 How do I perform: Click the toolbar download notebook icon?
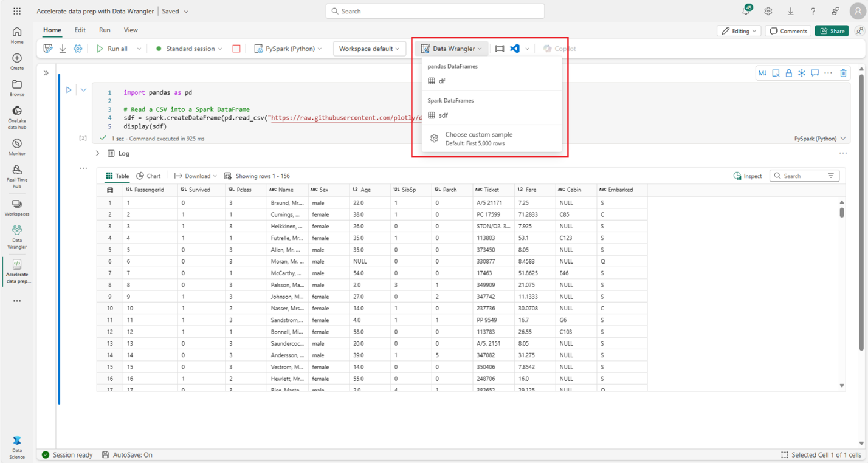pyautogui.click(x=63, y=49)
